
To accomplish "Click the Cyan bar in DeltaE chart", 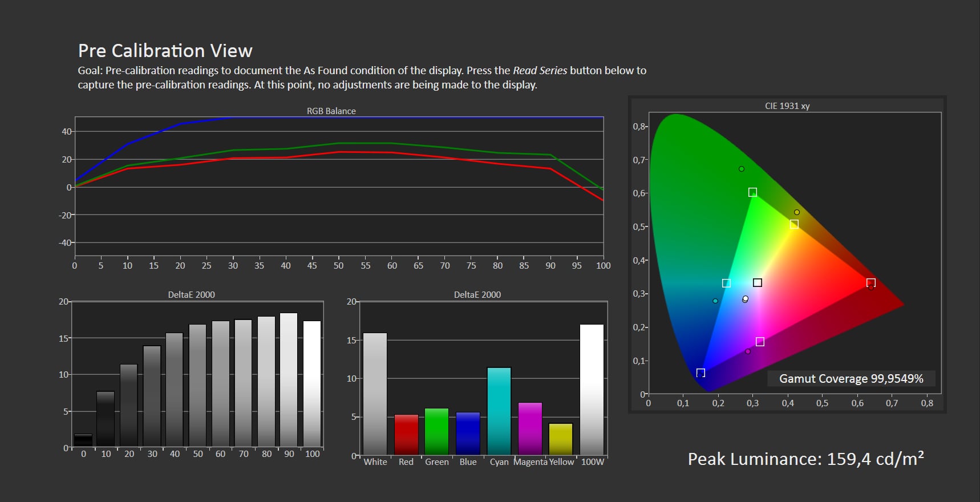I will tap(499, 411).
